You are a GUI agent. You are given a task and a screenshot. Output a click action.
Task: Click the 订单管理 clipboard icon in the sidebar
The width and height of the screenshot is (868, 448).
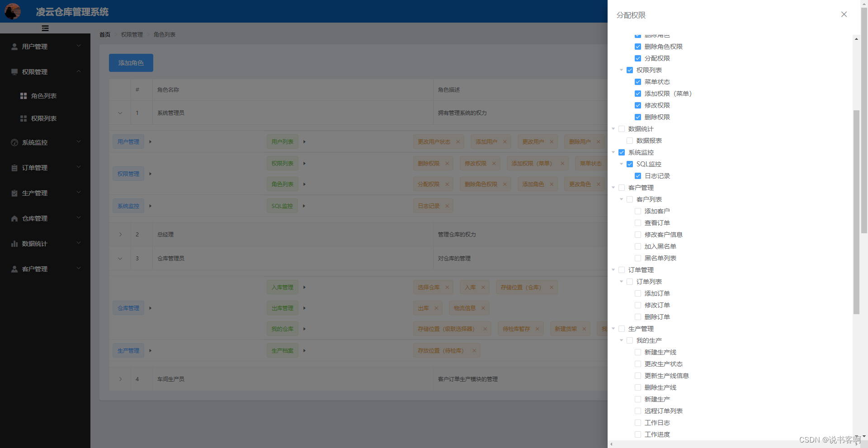14,168
